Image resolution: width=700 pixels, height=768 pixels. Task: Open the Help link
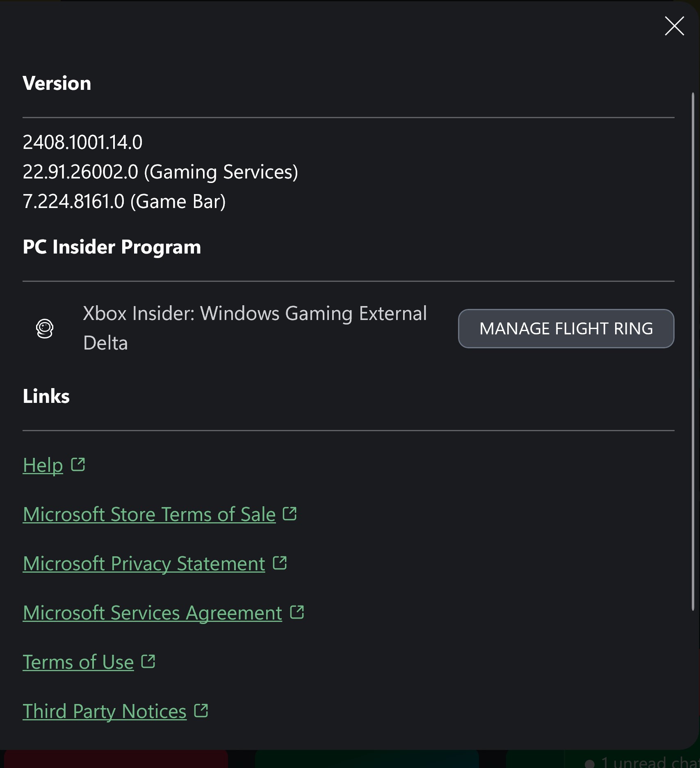click(43, 465)
